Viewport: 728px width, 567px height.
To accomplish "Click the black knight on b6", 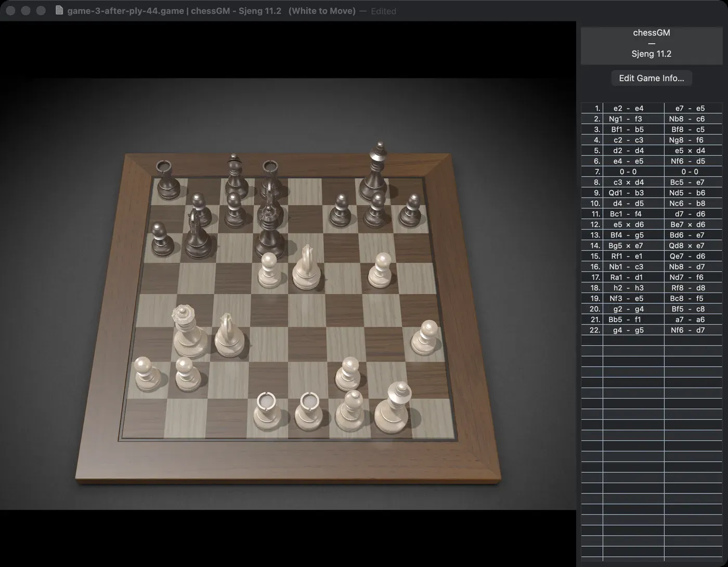I will point(198,235).
